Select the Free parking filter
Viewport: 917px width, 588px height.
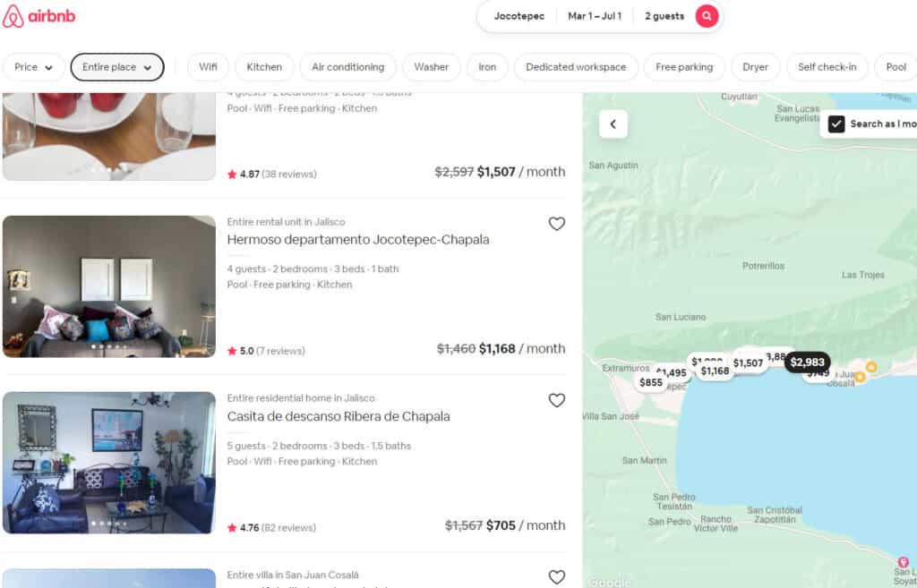tap(684, 67)
